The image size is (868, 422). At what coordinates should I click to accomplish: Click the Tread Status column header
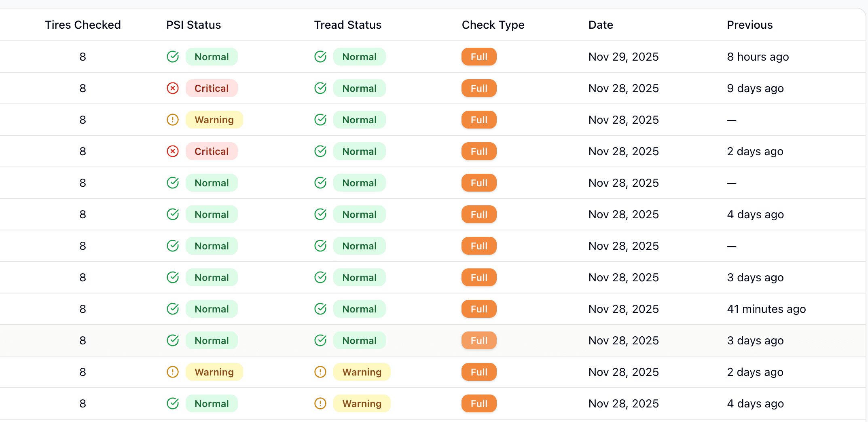click(x=347, y=25)
